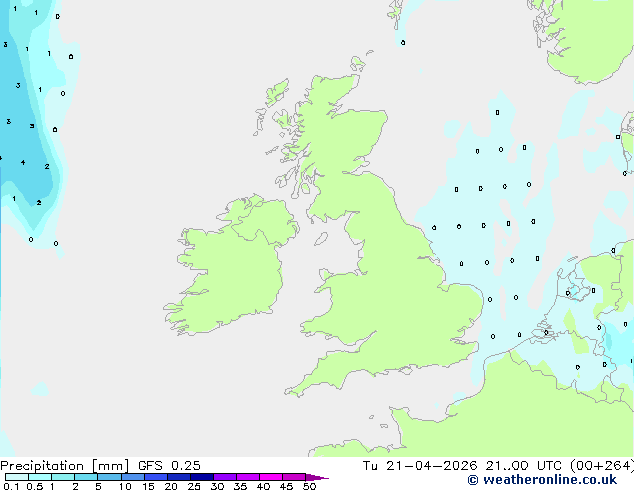
Task: Click the 0.5–1 mm legend color swatch
Action: pyautogui.click(x=40, y=477)
